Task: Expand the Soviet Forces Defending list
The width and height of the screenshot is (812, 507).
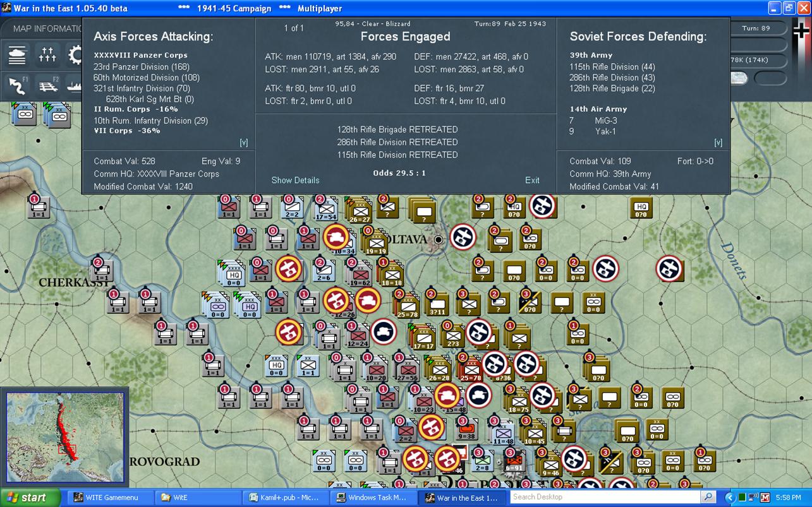Action: click(x=718, y=143)
